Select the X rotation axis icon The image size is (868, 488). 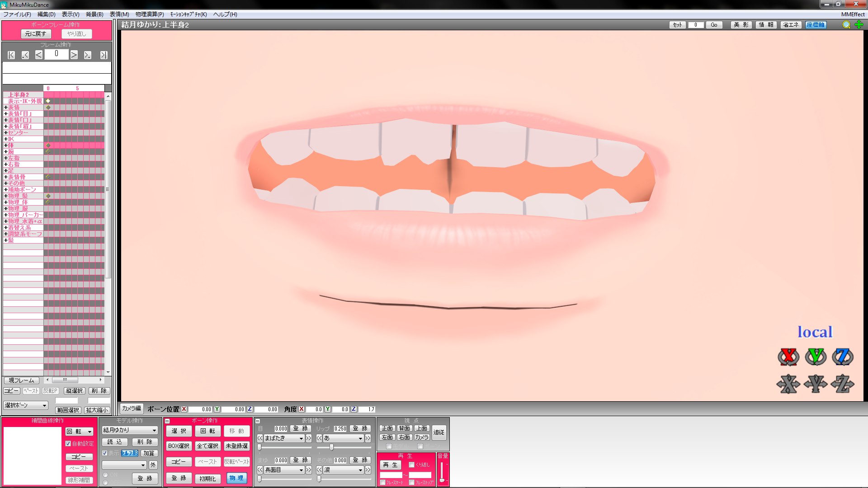[788, 357]
